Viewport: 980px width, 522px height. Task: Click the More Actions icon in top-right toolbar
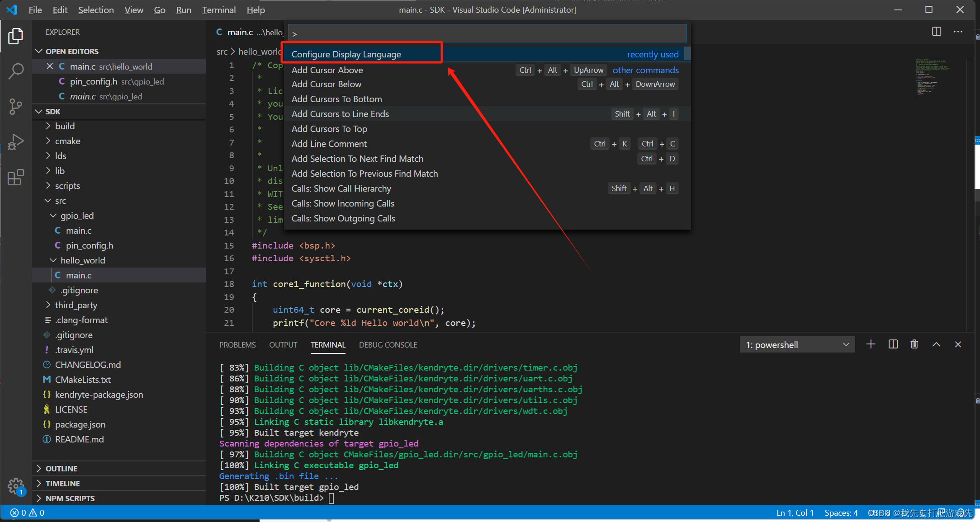[959, 32]
